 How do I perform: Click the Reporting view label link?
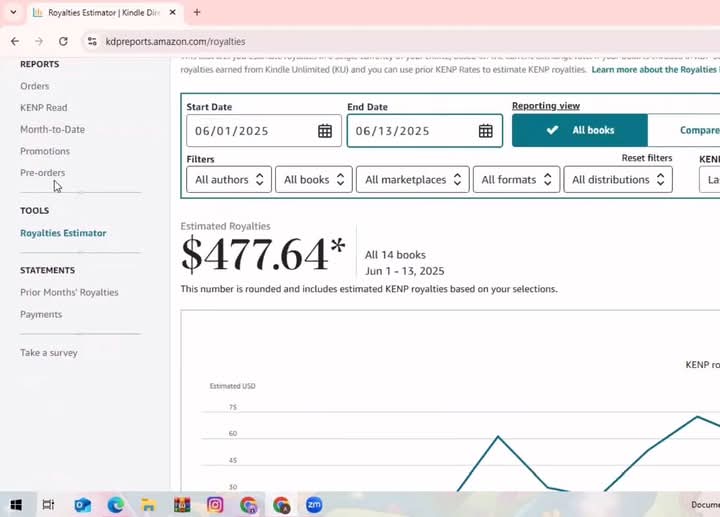pos(546,106)
